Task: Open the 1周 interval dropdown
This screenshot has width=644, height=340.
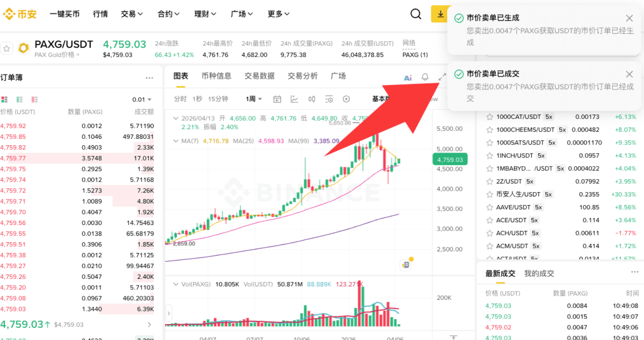Action: (x=253, y=99)
